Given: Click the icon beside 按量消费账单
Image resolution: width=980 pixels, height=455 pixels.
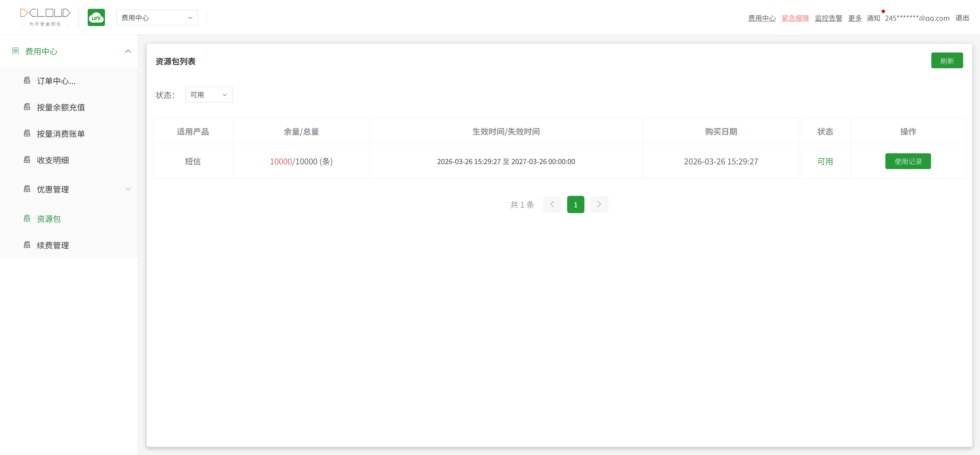Looking at the screenshot, I should (27, 133).
